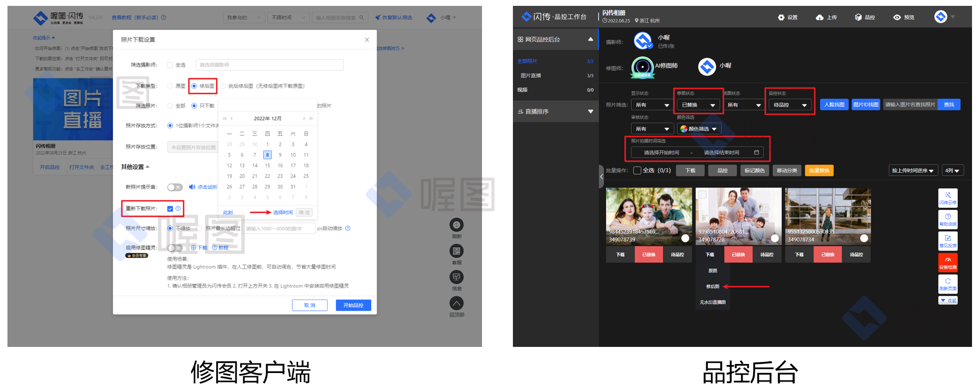
Task: Click the search icon in album name field
Action: 362,18
